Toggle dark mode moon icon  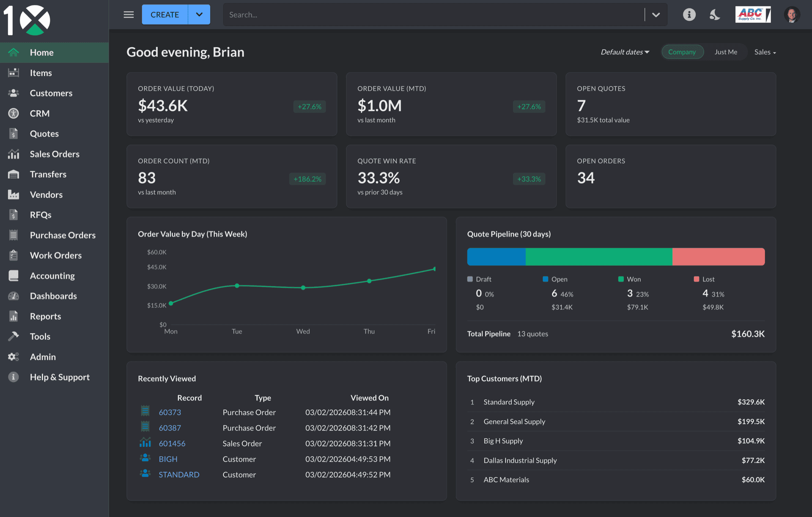click(x=715, y=15)
